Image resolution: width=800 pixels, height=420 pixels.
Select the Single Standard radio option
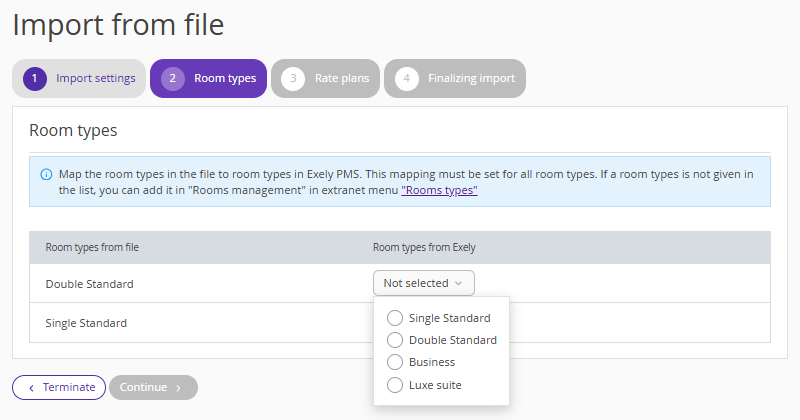[x=395, y=318]
